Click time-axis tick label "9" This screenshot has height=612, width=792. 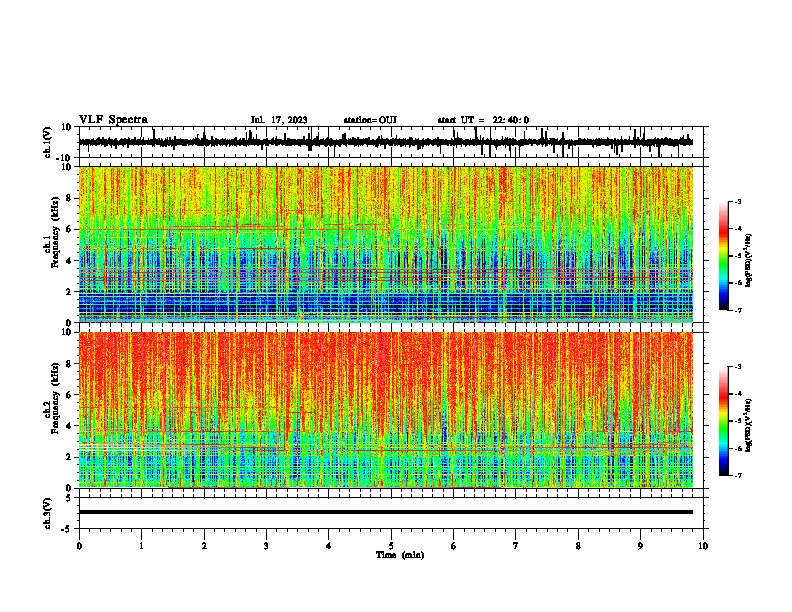coord(640,546)
